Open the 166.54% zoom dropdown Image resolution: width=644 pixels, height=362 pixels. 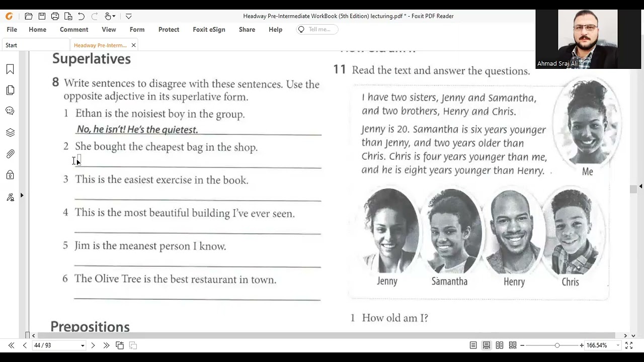pyautogui.click(x=618, y=346)
